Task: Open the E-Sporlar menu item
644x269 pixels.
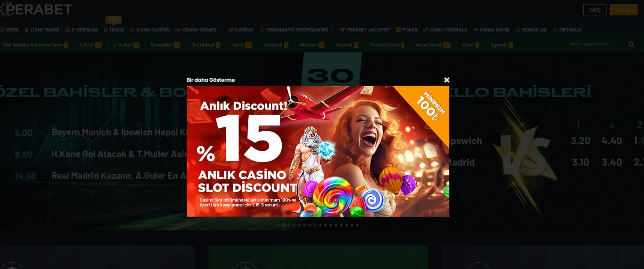Action: (81, 30)
